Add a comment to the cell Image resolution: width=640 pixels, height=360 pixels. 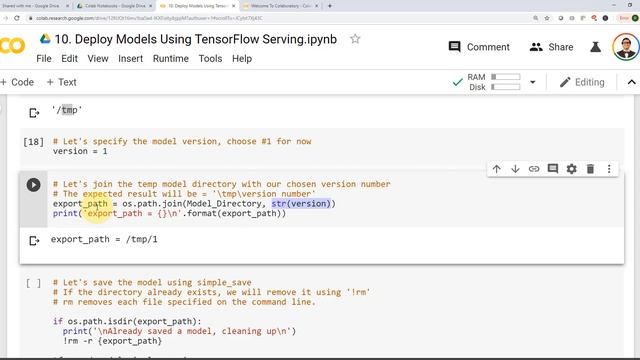553,169
